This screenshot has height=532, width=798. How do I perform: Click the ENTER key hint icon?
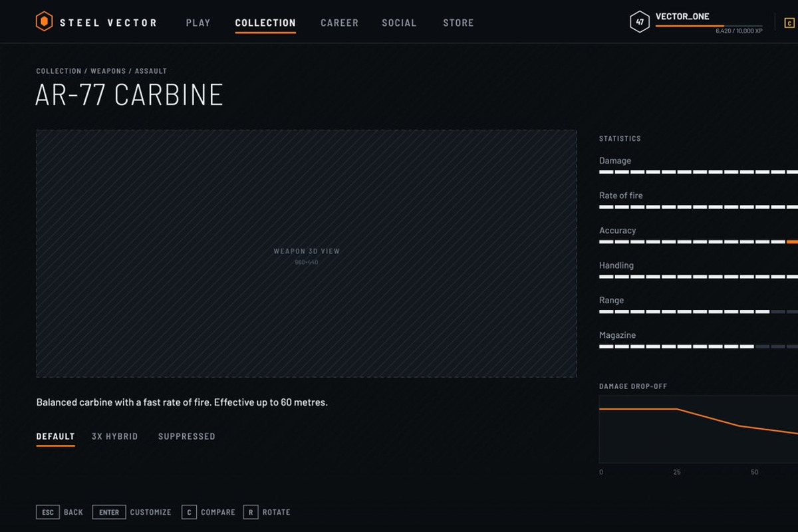[109, 512]
